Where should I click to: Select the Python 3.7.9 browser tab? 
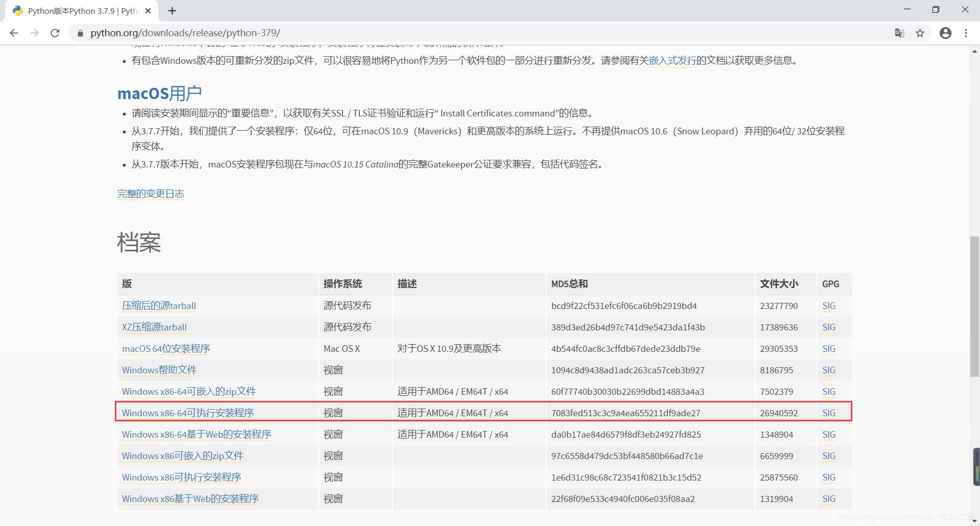[82, 11]
